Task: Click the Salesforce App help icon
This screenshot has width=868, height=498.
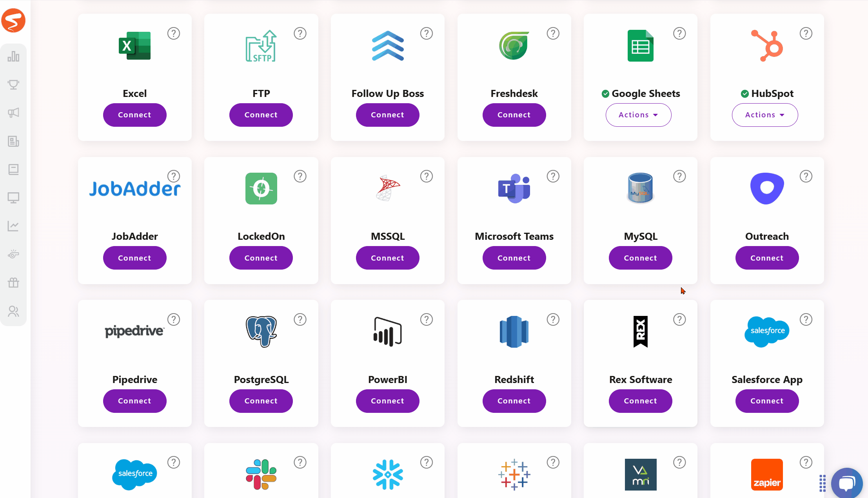Action: click(806, 319)
